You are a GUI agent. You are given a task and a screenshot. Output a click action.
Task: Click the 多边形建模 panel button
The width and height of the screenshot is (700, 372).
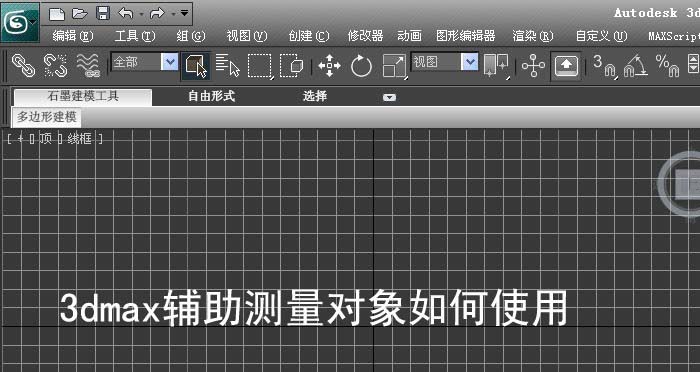46,117
